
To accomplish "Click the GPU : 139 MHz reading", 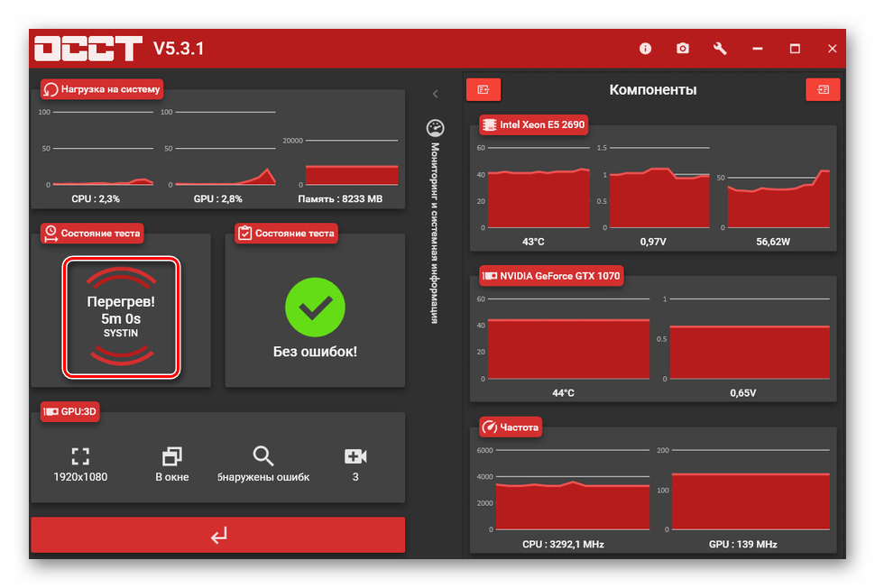I will click(x=742, y=544).
